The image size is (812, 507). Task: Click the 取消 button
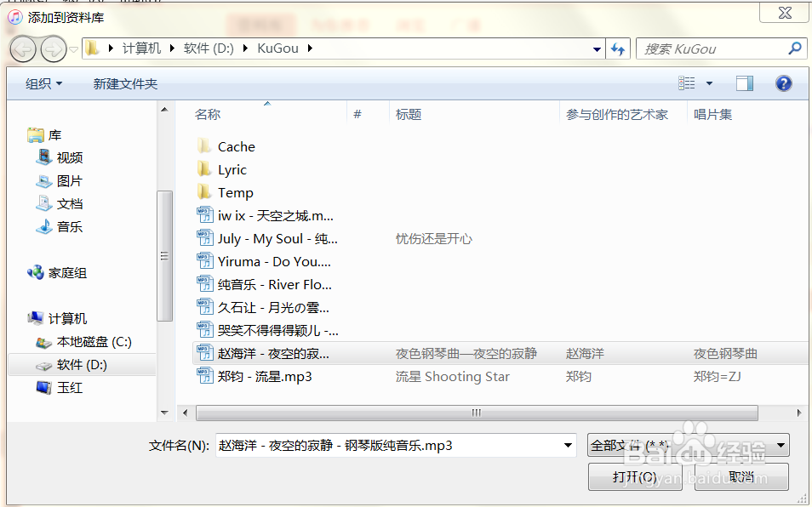coord(741,476)
